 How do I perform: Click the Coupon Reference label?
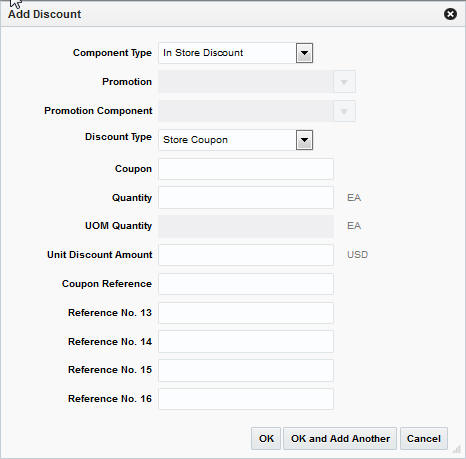[107, 284]
